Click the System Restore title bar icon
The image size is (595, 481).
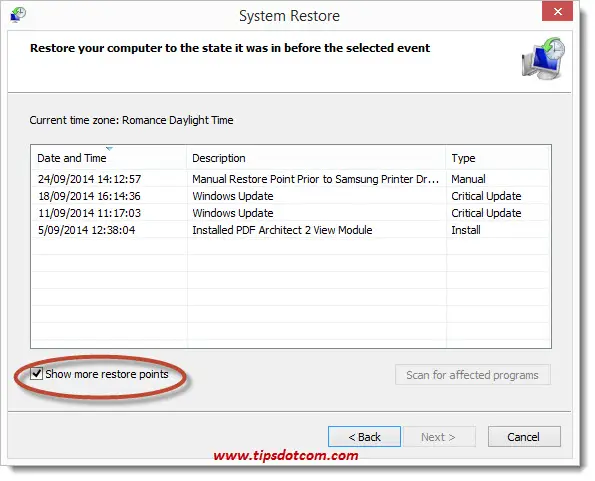(x=18, y=15)
